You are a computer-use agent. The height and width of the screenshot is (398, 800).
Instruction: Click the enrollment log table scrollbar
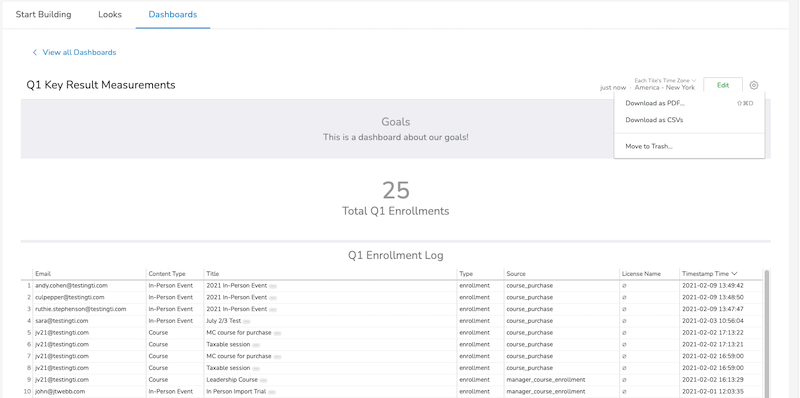pos(766,334)
